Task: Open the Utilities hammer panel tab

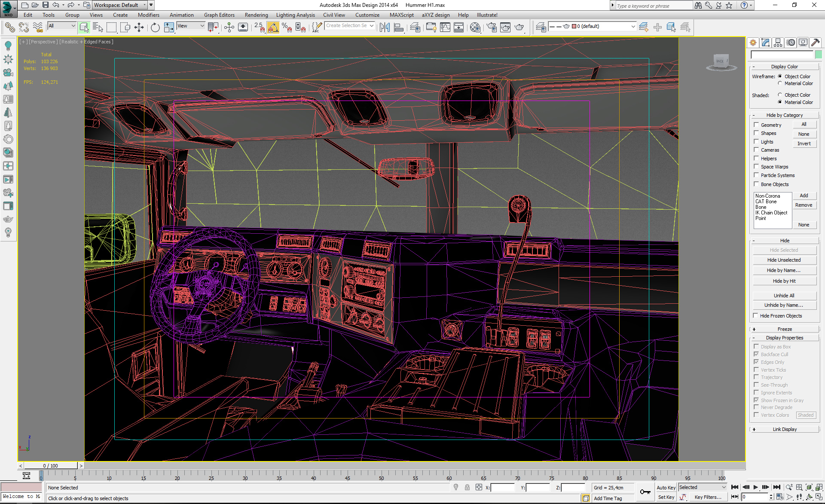Action: [x=816, y=43]
